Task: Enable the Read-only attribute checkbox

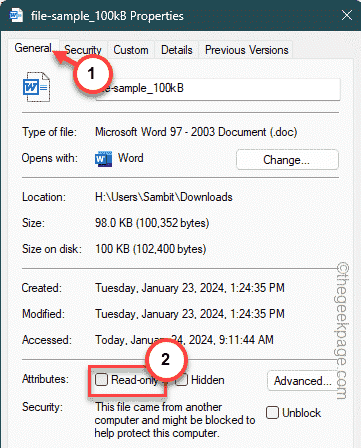Action: pyautogui.click(x=101, y=380)
